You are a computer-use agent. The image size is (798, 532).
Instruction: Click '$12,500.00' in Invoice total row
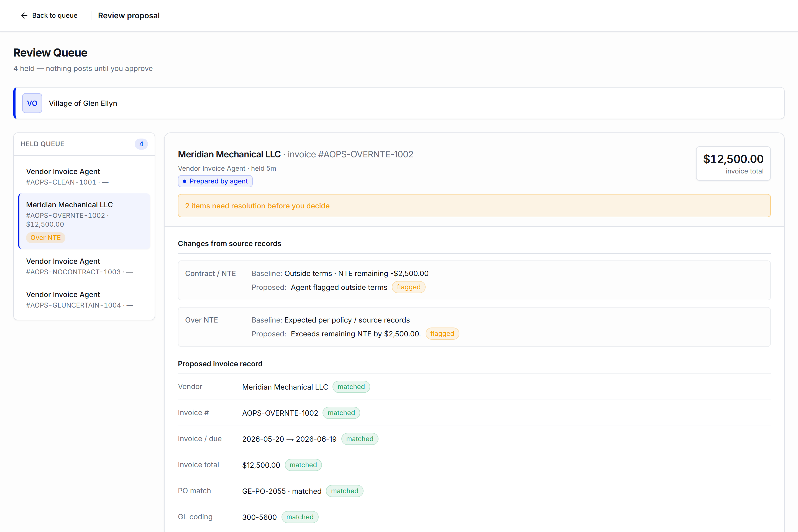point(261,465)
